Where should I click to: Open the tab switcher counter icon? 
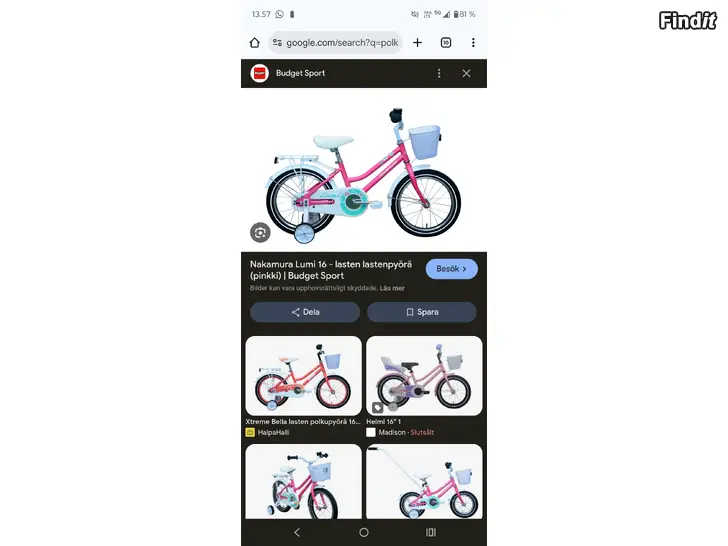pos(446,43)
